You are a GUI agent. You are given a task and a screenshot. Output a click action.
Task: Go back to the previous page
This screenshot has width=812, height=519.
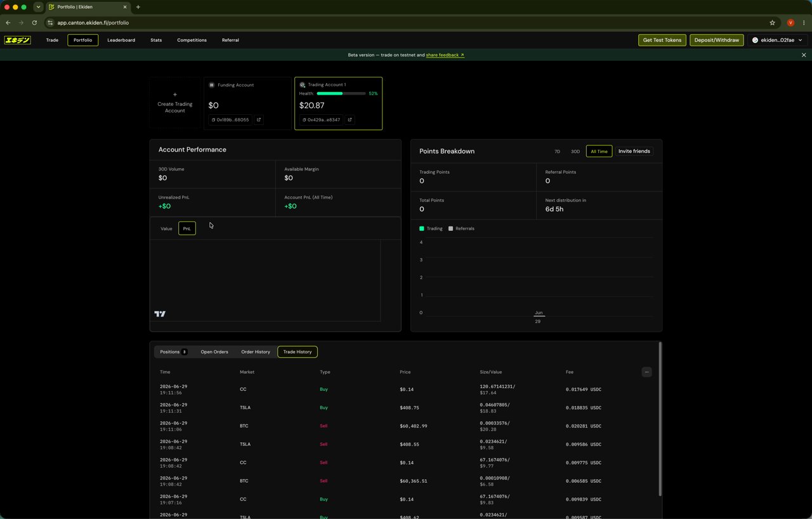click(8, 23)
